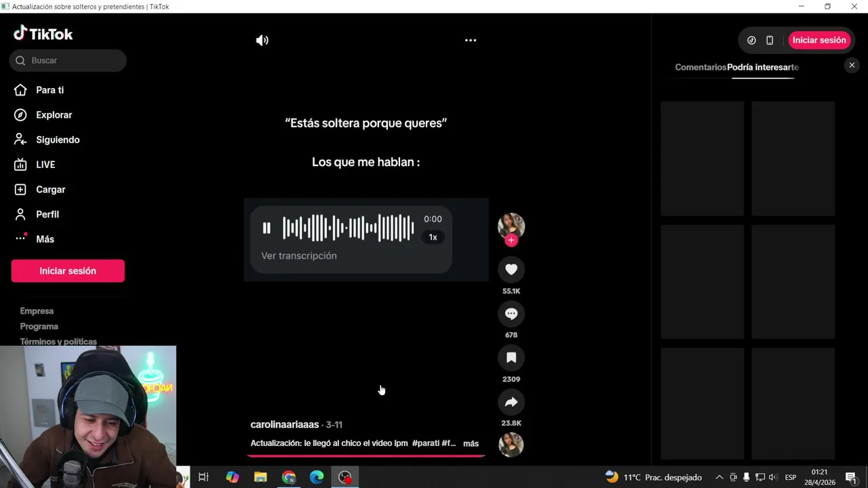868x488 pixels.
Task: Click the Buscar search field
Action: (x=68, y=60)
